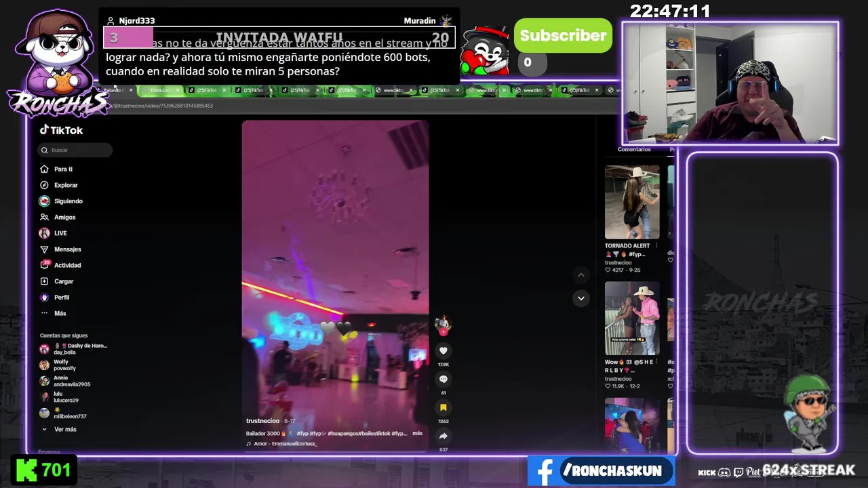Image resolution: width=868 pixels, height=488 pixels.
Task: Open the Cargar upload page
Action: tap(63, 281)
